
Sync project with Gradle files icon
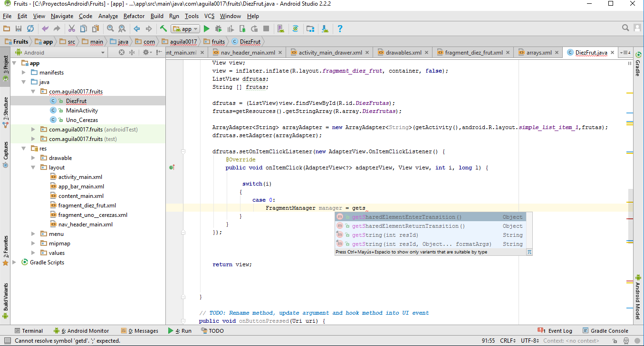pyautogui.click(x=295, y=28)
